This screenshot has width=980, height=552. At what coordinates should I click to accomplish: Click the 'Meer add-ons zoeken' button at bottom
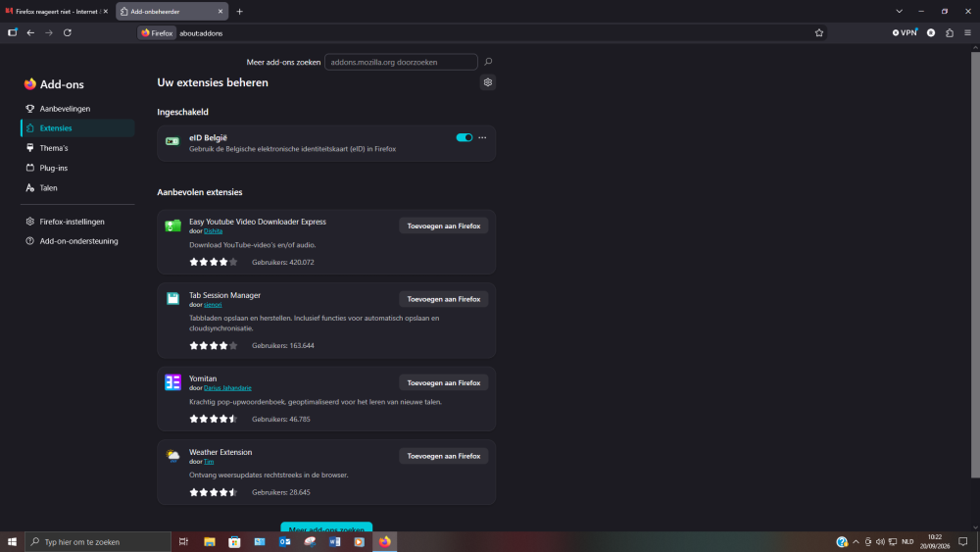[326, 527]
